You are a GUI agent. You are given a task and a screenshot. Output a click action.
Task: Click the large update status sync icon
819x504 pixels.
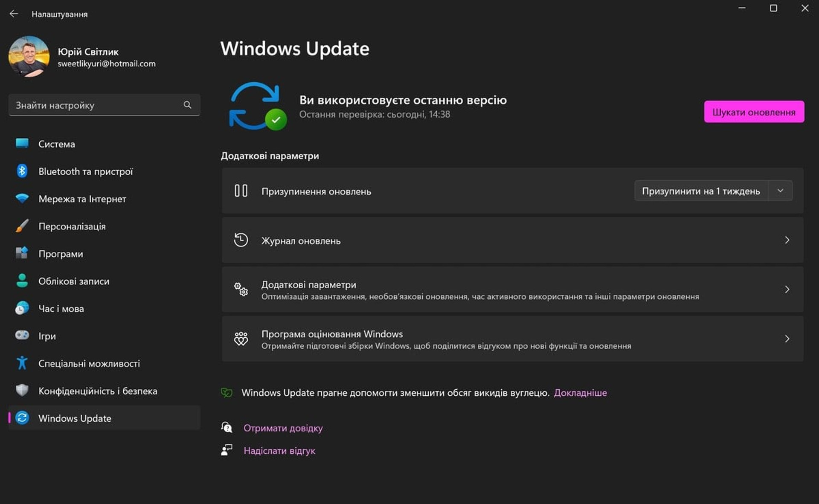click(x=257, y=106)
